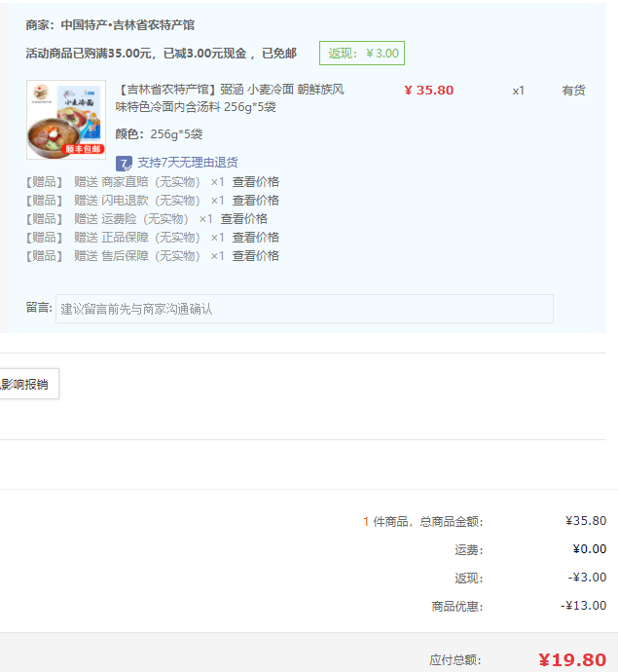Select gift row 赠送 商家直赔 (无实物)
This screenshot has width=618, height=672.
[x=136, y=182]
